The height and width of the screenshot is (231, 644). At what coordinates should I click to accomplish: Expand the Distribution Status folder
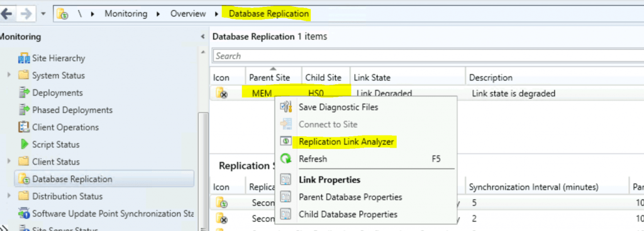[x=9, y=196]
